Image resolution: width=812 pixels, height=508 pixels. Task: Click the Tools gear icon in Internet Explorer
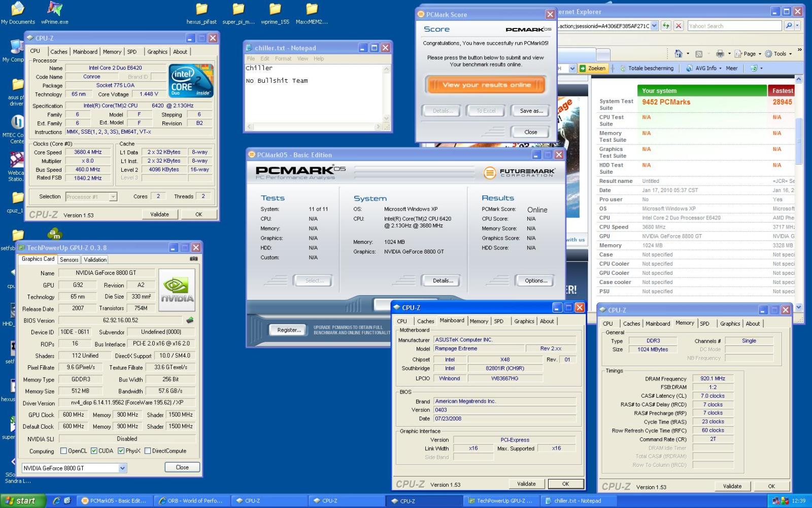pyautogui.click(x=768, y=53)
